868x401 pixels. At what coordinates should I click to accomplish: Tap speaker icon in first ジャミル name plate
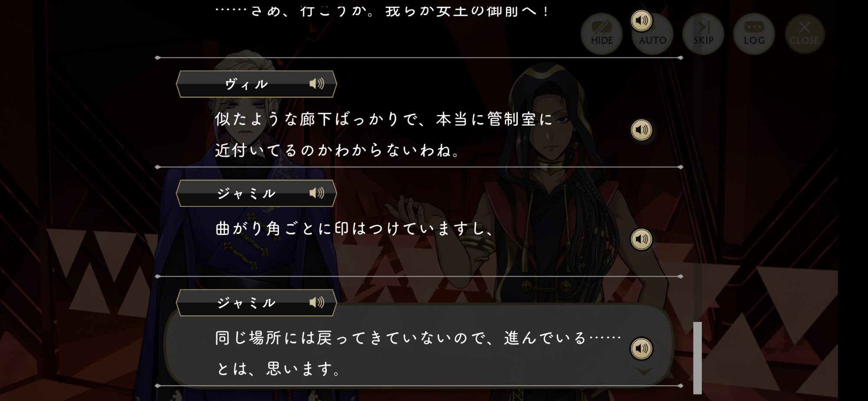[x=317, y=193]
